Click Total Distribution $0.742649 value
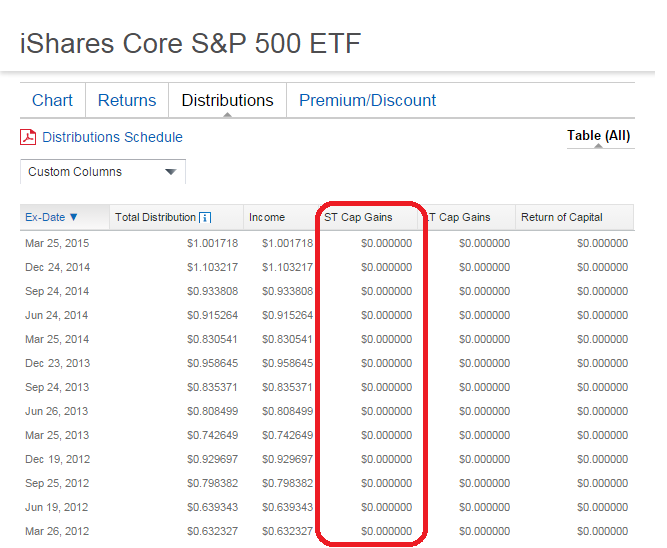667x548 pixels. 213,435
